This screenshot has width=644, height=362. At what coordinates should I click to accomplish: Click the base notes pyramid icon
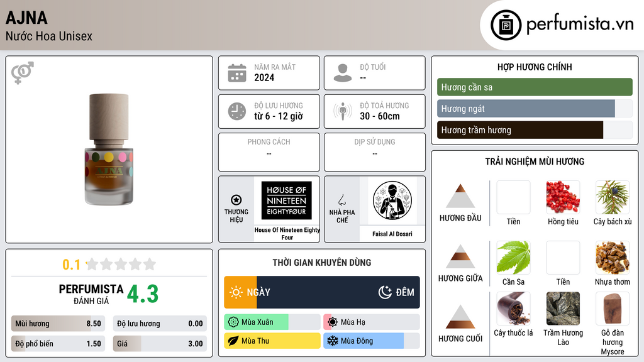tap(460, 317)
